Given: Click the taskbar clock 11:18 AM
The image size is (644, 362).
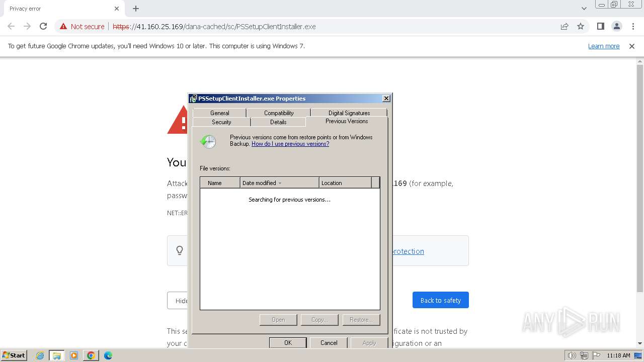Looking at the screenshot, I should click(x=618, y=355).
